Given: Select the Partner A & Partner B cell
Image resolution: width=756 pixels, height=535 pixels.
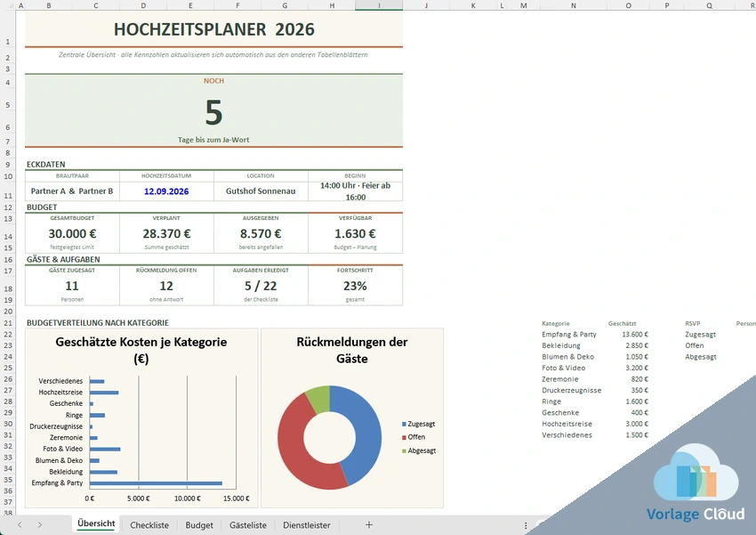Looking at the screenshot, I should 72,191.
